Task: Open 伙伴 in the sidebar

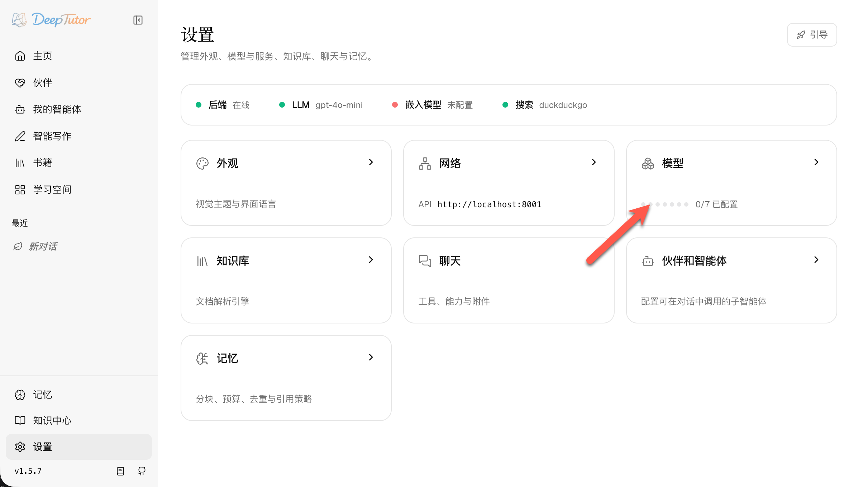Action: coord(79,83)
